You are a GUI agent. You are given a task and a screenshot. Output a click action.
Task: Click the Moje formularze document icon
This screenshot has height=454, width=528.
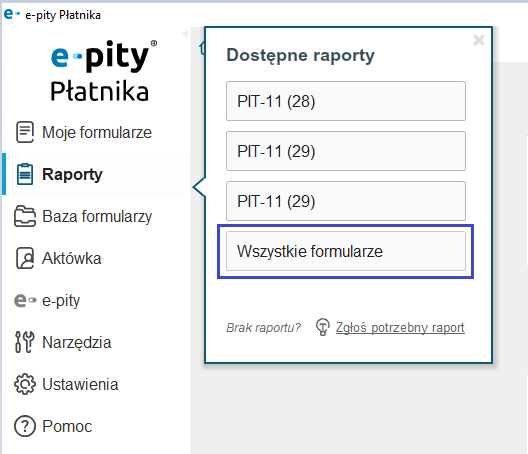click(25, 132)
